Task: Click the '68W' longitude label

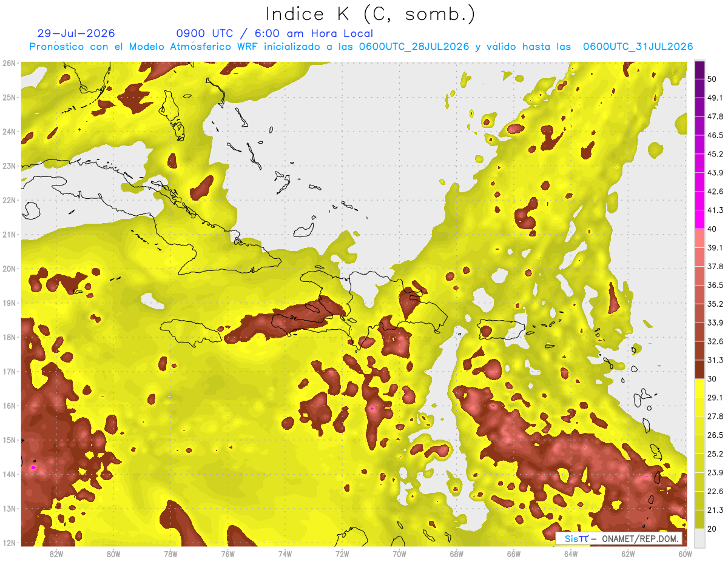Action: [x=457, y=554]
